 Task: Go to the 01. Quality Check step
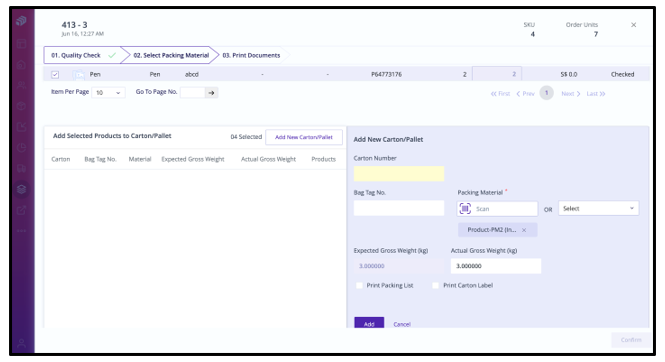pyautogui.click(x=82, y=55)
